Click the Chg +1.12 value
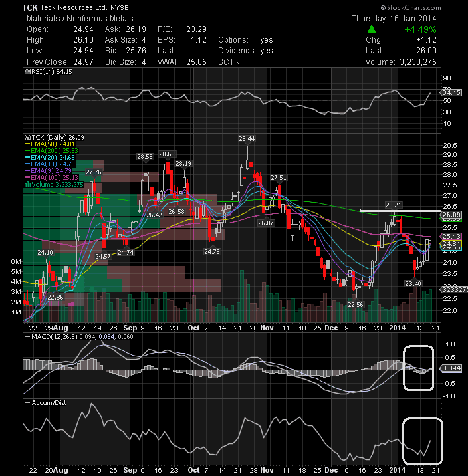 [x=426, y=40]
